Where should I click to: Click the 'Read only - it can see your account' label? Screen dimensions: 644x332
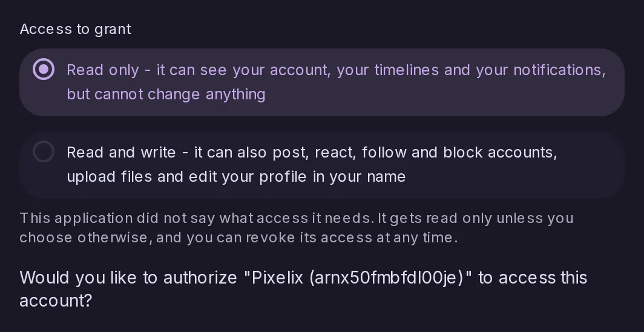[336, 82]
